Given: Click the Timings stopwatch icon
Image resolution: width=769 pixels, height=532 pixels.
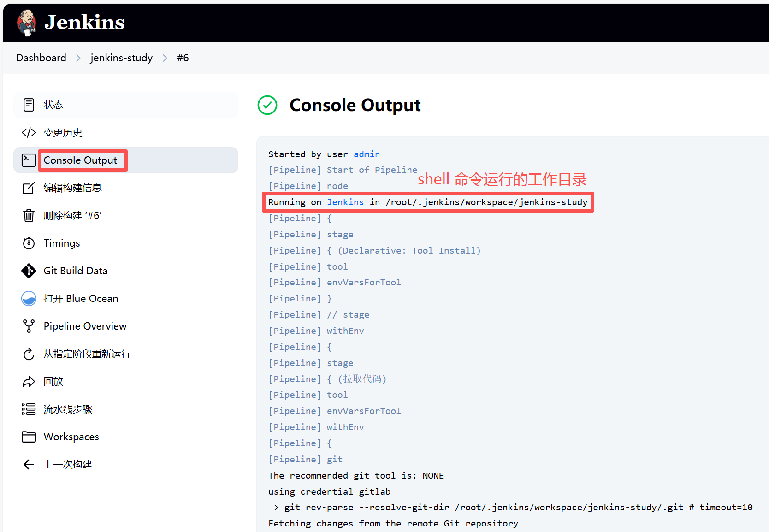Looking at the screenshot, I should tap(29, 243).
